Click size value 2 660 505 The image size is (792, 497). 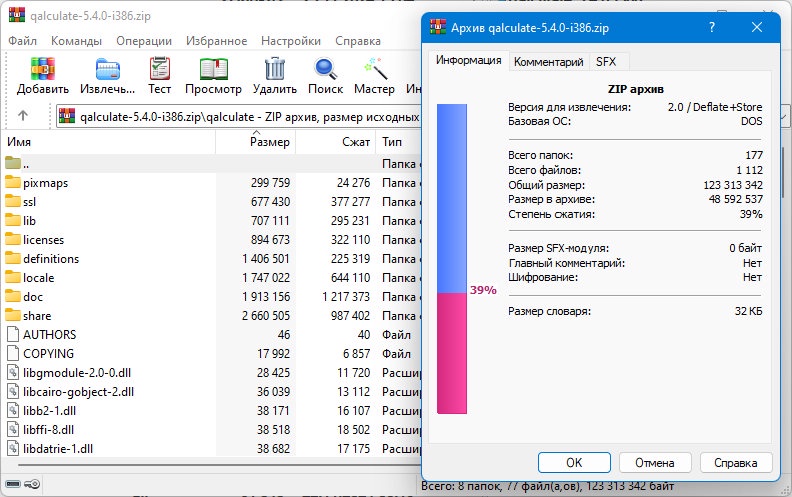[x=266, y=316]
